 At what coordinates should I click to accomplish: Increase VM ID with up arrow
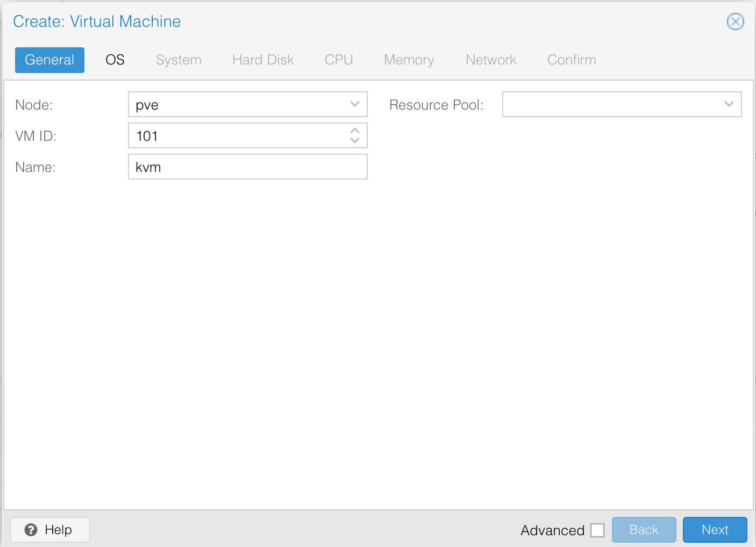pos(354,131)
